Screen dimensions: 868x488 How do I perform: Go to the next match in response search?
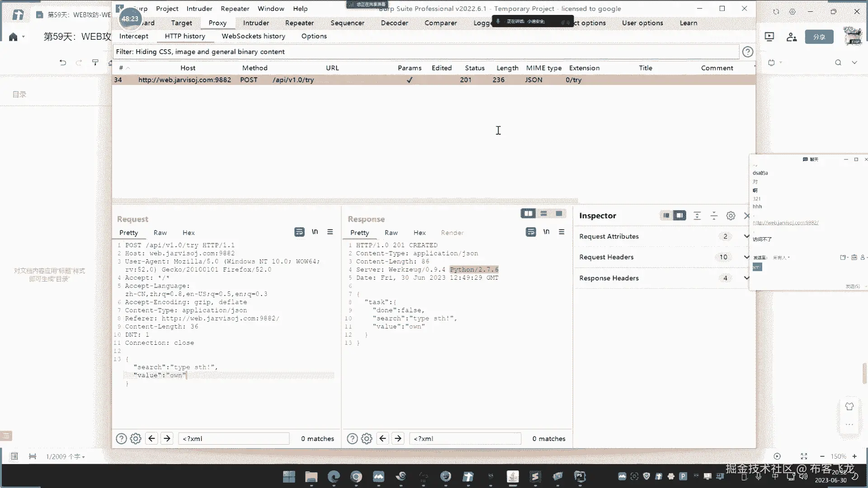398,439
